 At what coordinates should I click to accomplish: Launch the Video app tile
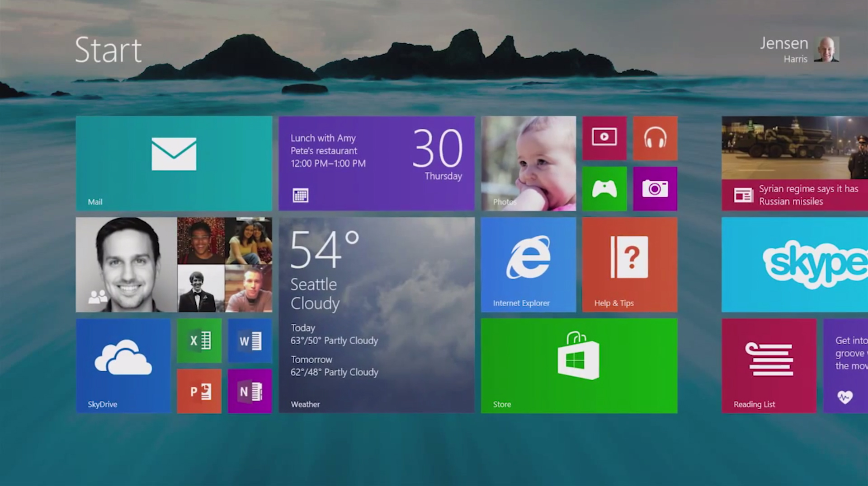(x=604, y=138)
